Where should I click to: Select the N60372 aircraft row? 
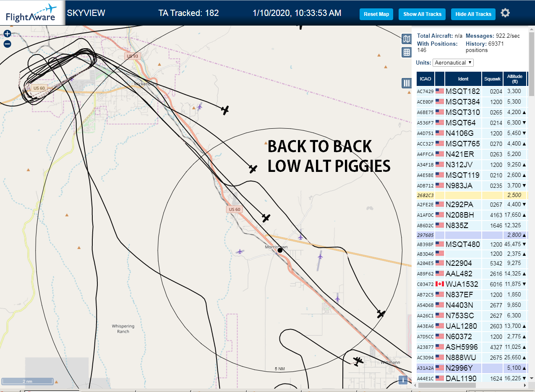(472, 336)
